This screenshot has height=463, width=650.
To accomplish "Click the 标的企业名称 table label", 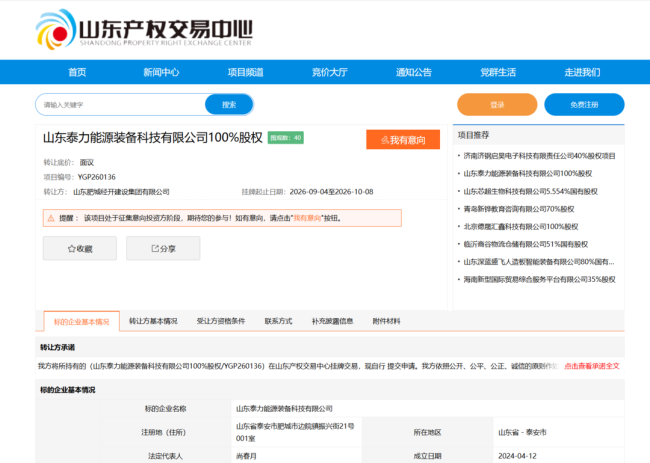I will (165, 409).
